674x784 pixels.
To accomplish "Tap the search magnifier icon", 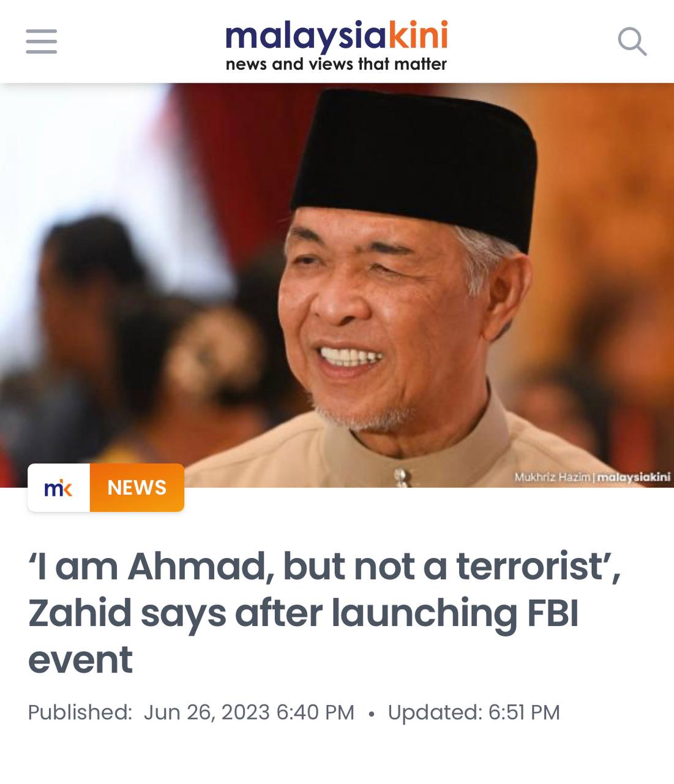I will point(632,42).
